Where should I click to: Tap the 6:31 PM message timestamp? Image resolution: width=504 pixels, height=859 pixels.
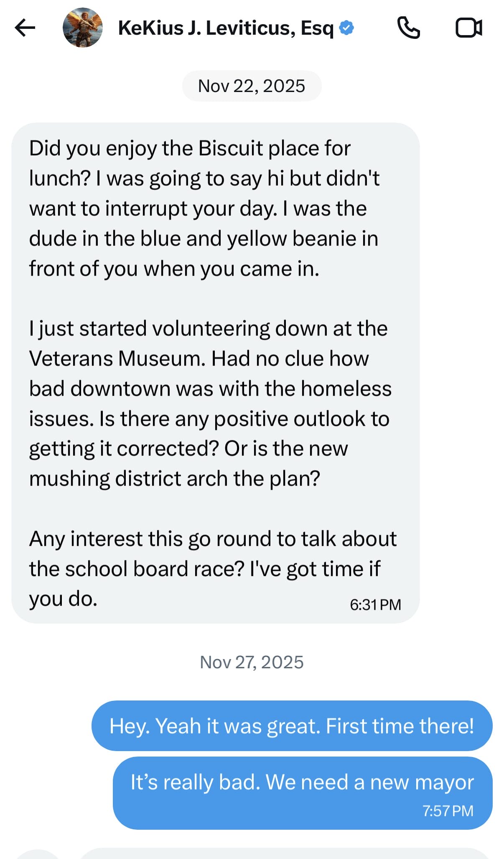(375, 605)
